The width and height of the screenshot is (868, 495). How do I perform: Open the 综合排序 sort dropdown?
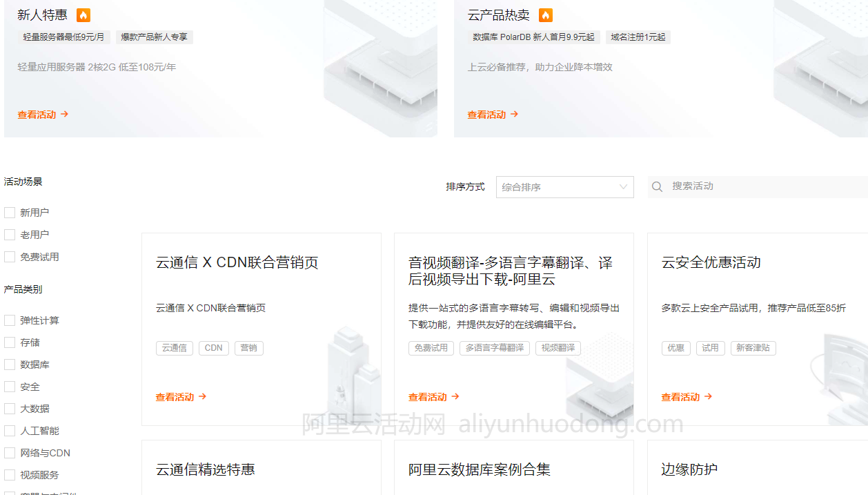pos(565,187)
